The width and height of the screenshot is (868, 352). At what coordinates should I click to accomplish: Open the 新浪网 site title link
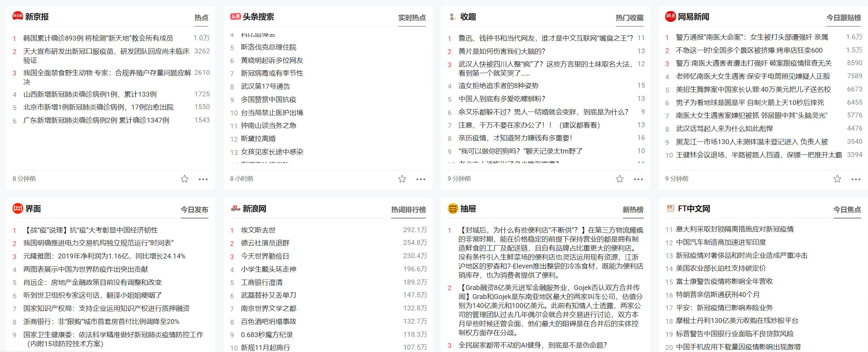(x=254, y=209)
